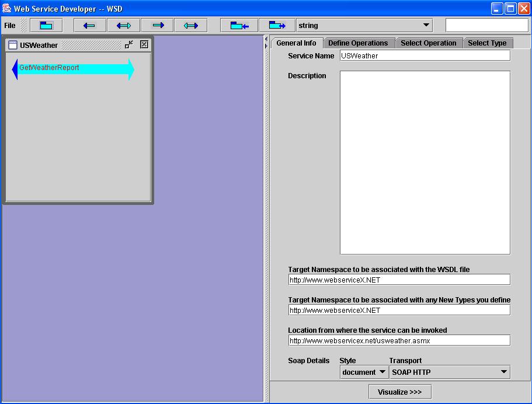The image size is (532, 404).
Task: Click the folder with right arrow icon
Action: point(277,26)
